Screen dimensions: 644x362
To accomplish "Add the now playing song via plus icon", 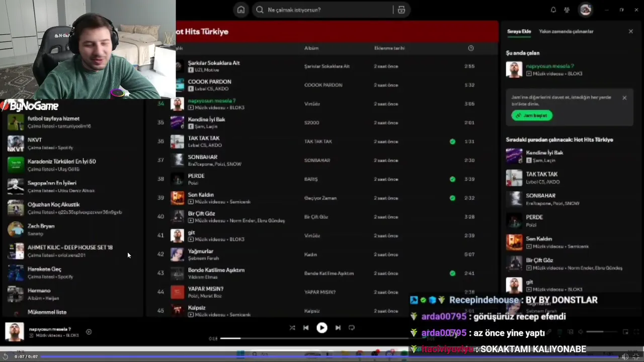I will [89, 332].
